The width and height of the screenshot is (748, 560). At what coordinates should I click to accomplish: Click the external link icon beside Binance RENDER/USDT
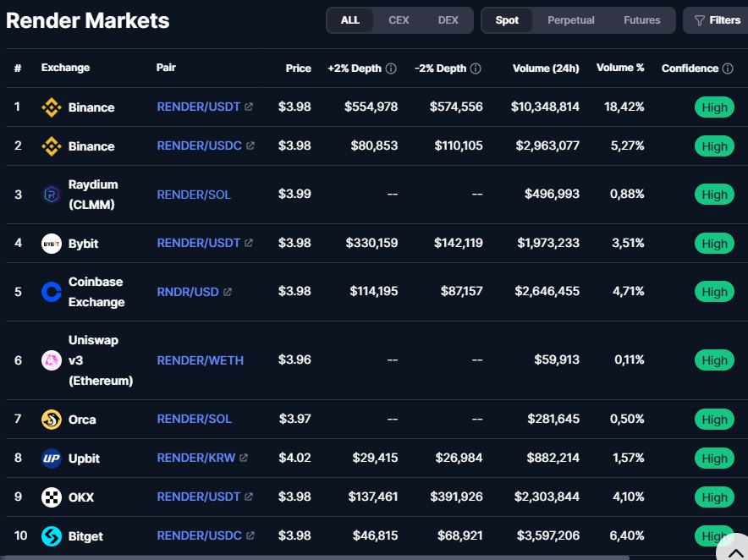(x=249, y=107)
